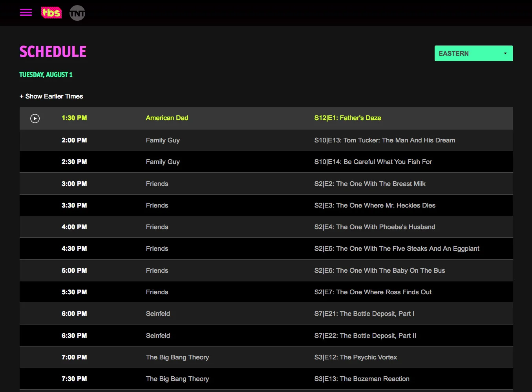Select The Big Bang Theory at 7:30 PM

click(x=177, y=379)
